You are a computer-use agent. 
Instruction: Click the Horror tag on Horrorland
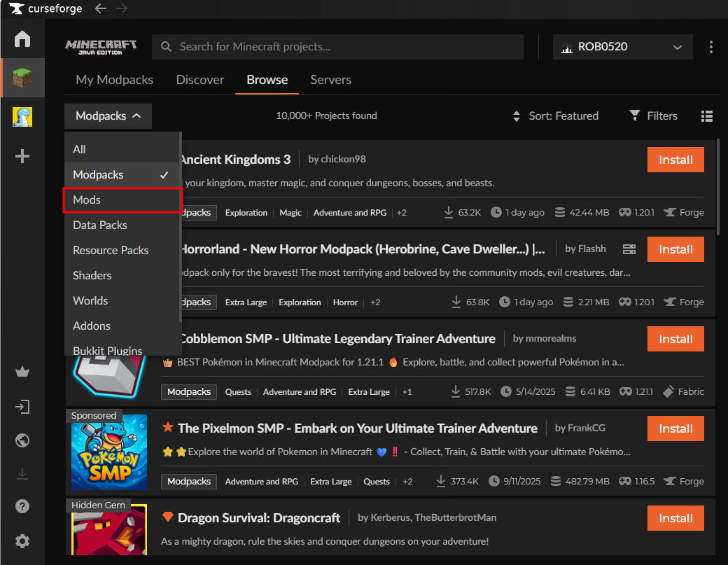(x=345, y=302)
